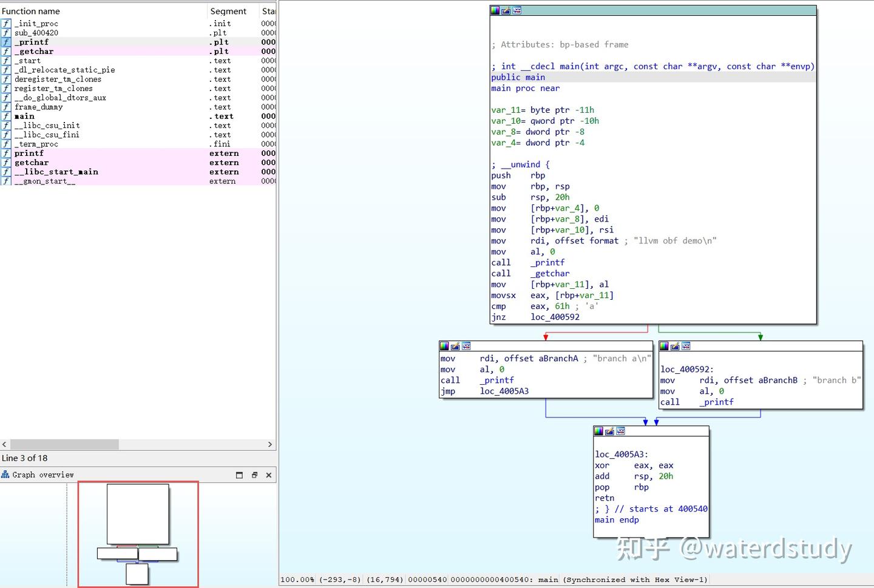Click function icon next to main in list

coord(6,117)
